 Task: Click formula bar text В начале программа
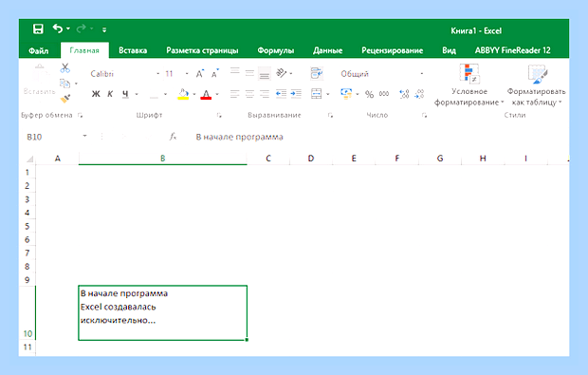tap(239, 137)
